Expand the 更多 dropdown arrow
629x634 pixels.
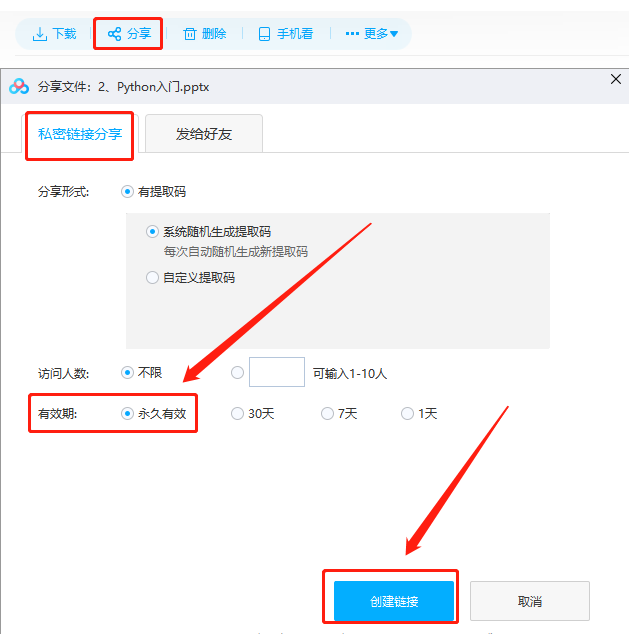click(394, 34)
